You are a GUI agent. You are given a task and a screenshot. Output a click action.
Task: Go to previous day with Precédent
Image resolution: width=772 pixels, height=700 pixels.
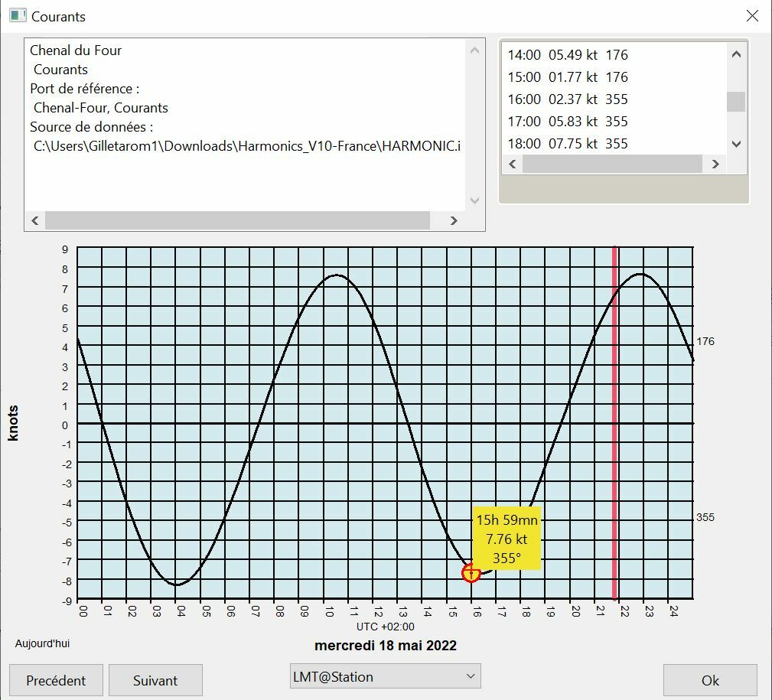click(x=56, y=680)
